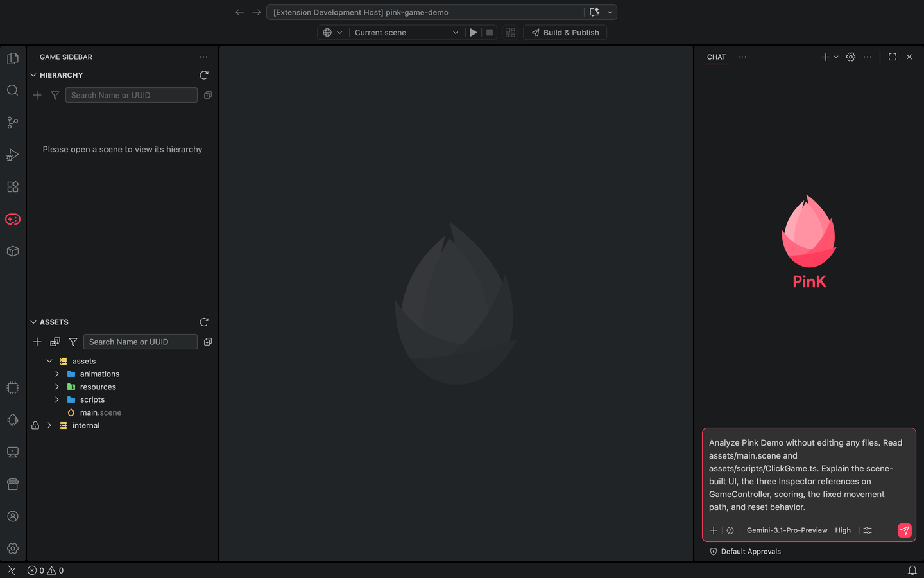Open the Source Control view
The image size is (924, 578).
13,123
